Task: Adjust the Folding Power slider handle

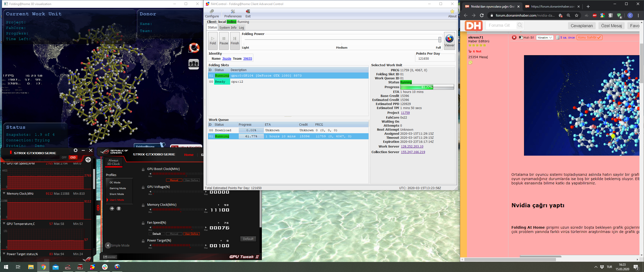Action: pyautogui.click(x=440, y=40)
